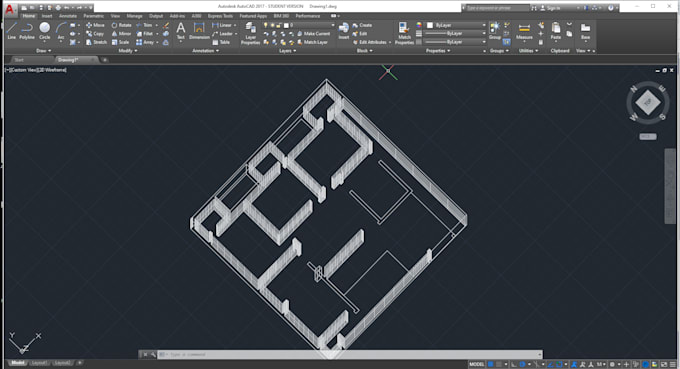
Task: Toggle layer on/off lightbulb in layer dropdown
Action: tap(266, 25)
